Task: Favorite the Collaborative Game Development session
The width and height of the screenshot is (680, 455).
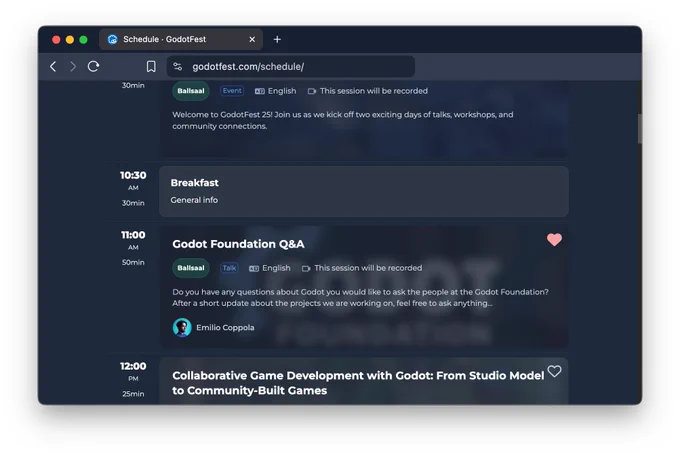Action: coord(554,371)
